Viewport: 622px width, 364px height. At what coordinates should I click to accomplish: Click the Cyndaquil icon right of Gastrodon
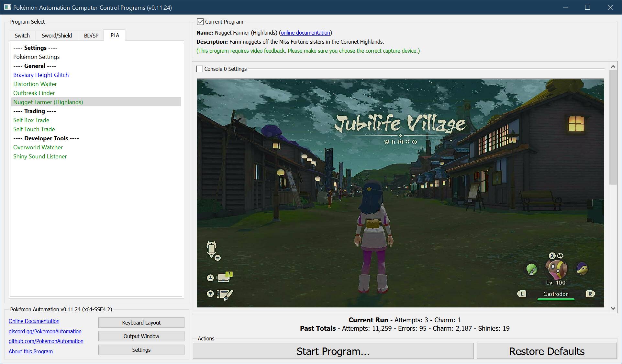pyautogui.click(x=582, y=269)
